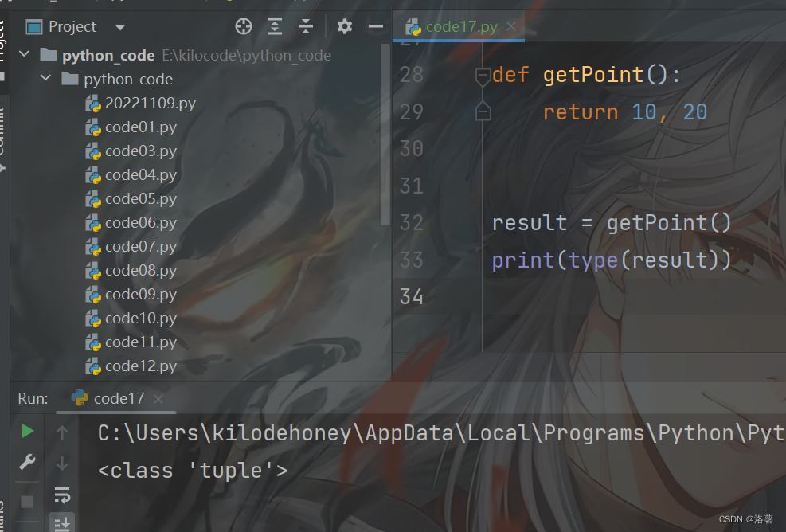Screen dimensions: 786x532
Task: Click the Collapse All icon in Project panel
Action: point(305,26)
